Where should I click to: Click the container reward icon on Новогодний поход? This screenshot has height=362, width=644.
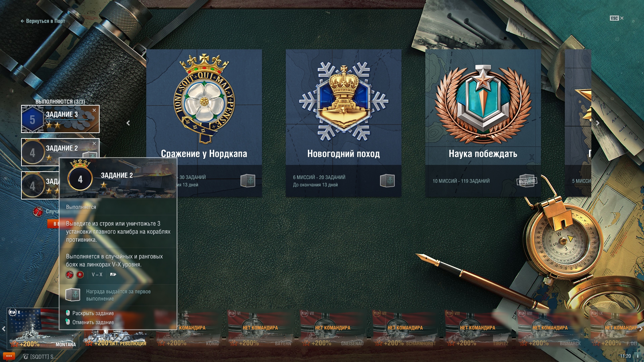click(387, 181)
